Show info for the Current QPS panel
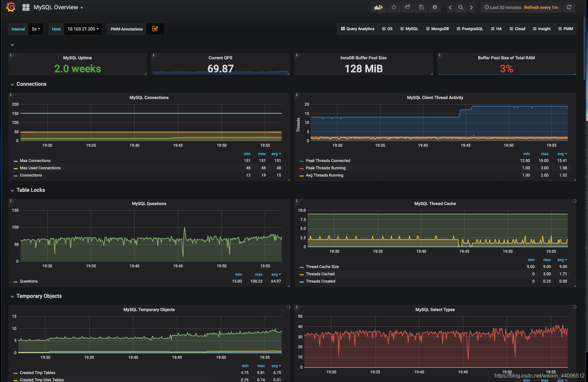 pyautogui.click(x=153, y=55)
